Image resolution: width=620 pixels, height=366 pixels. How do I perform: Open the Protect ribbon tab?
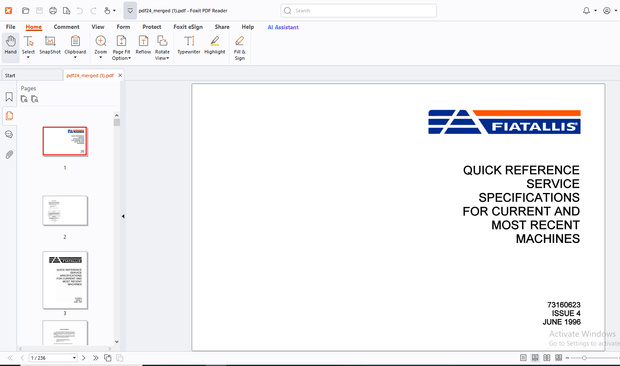coord(152,27)
